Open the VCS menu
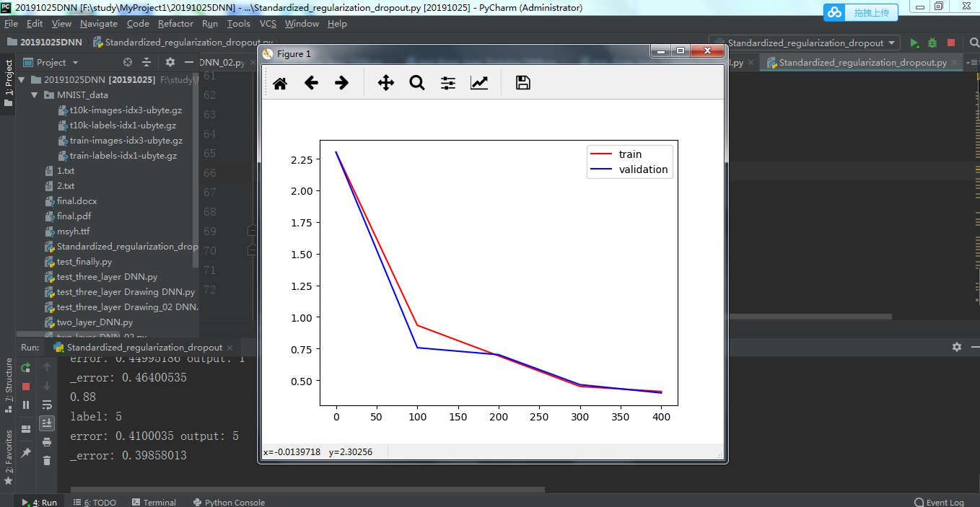 coord(268,24)
